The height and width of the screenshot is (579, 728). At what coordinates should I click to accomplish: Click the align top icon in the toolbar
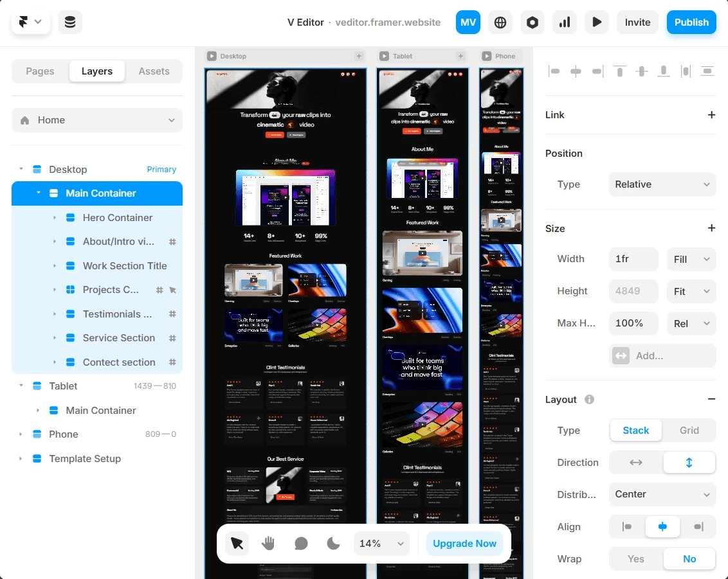[x=619, y=71]
